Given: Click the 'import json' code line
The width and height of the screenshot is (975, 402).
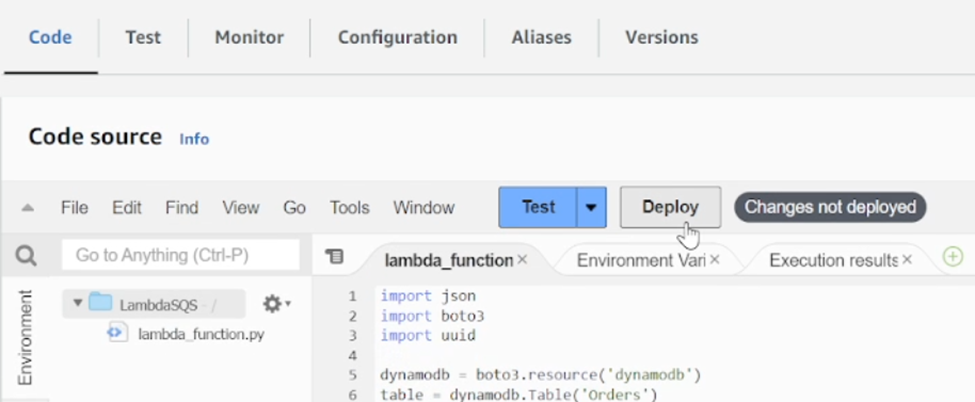Looking at the screenshot, I should (428, 296).
